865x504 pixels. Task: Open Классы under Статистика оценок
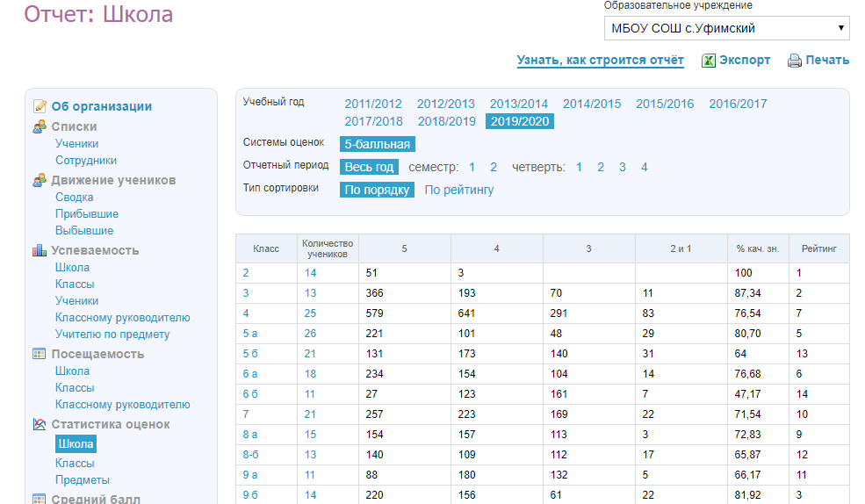[x=75, y=464]
